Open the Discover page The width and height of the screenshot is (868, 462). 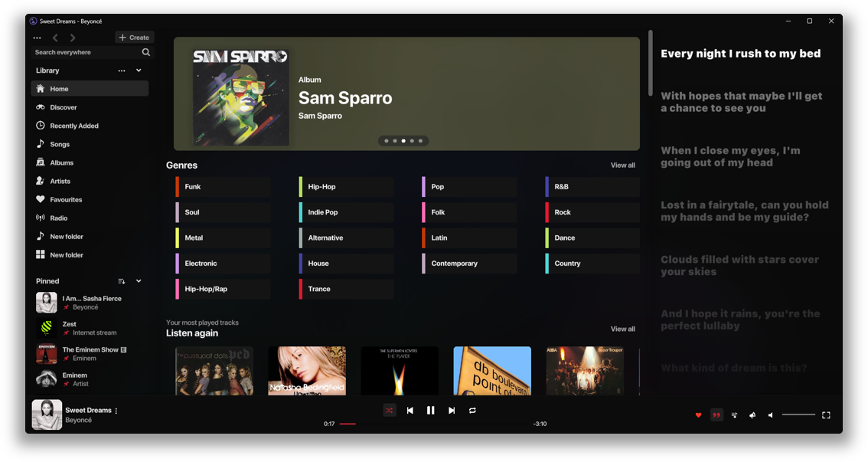90,107
